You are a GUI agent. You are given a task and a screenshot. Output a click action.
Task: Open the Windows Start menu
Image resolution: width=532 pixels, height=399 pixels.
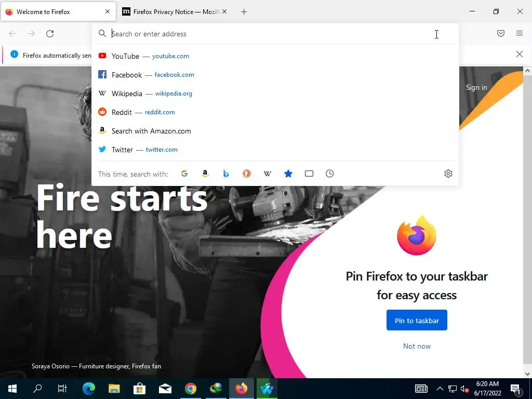pos(12,389)
